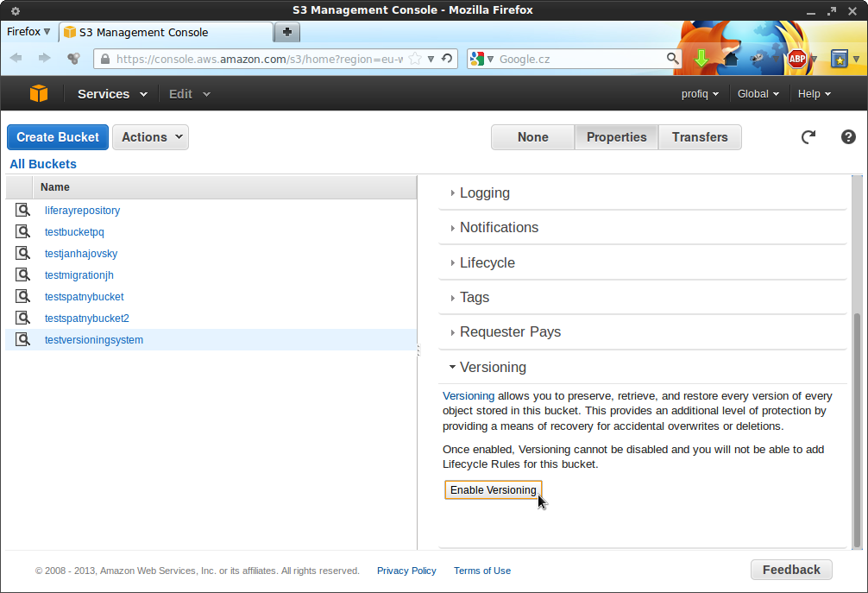
Task: Open the testmigrationjh bucket
Action: coord(79,275)
